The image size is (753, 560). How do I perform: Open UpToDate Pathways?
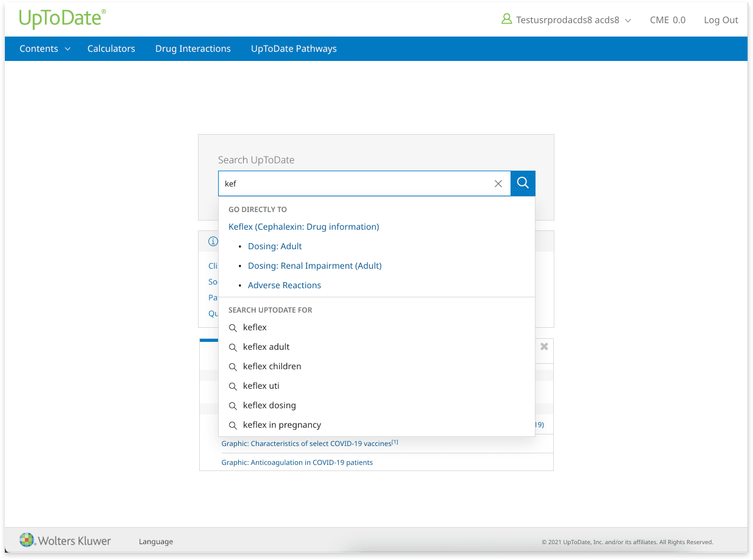(x=294, y=49)
